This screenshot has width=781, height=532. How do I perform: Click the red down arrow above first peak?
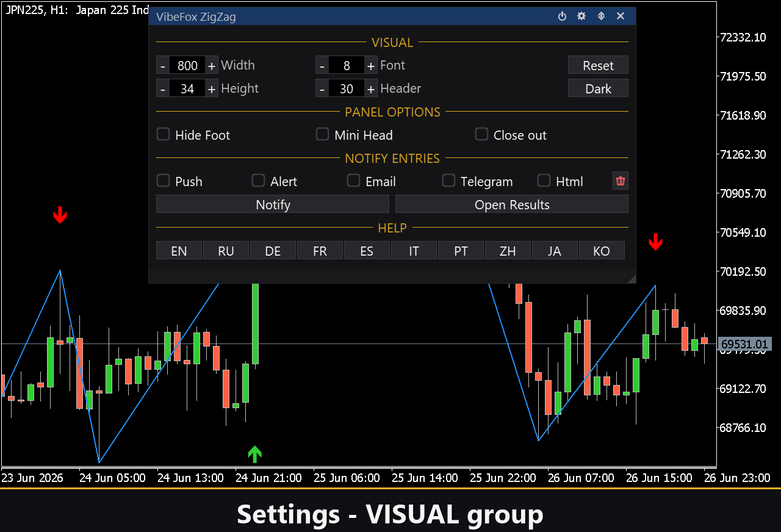click(60, 215)
